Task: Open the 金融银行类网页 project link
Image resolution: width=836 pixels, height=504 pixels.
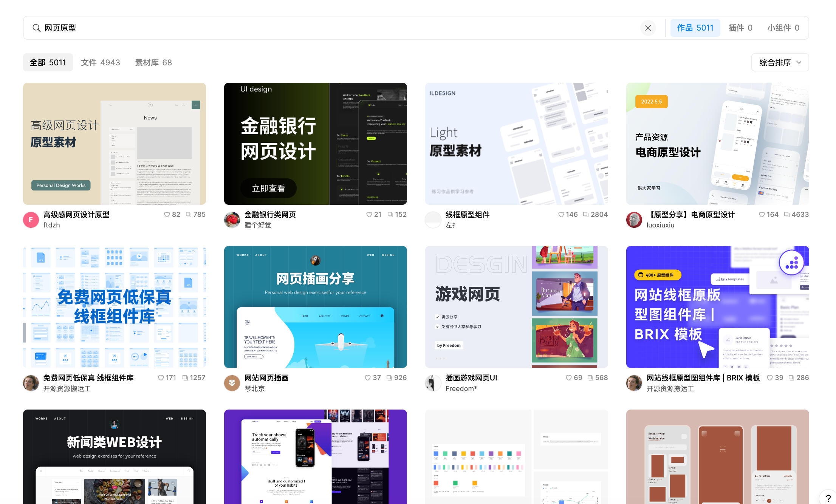Action: 270,215
